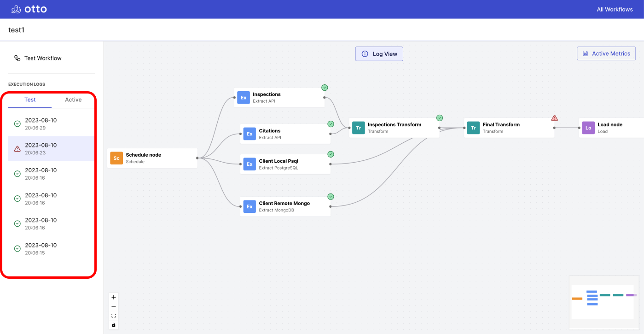
Task: Click the Ex icon on Client Local Psql
Action: pos(249,164)
